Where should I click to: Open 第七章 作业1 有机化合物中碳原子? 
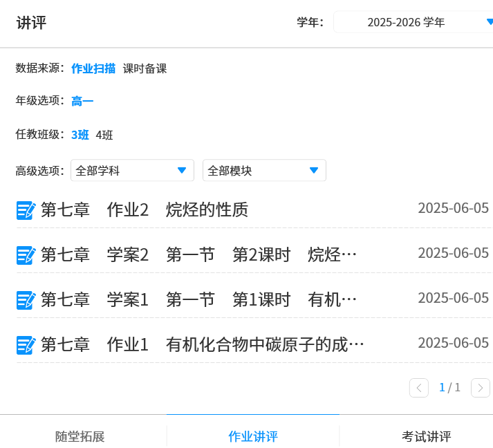tap(202, 344)
